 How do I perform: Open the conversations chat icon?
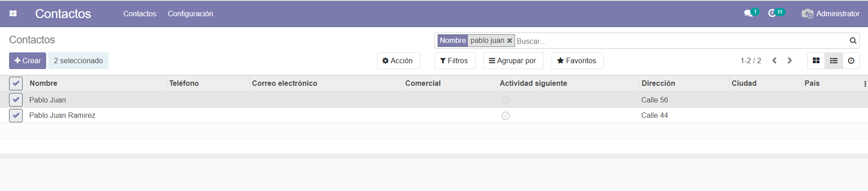pyautogui.click(x=748, y=14)
